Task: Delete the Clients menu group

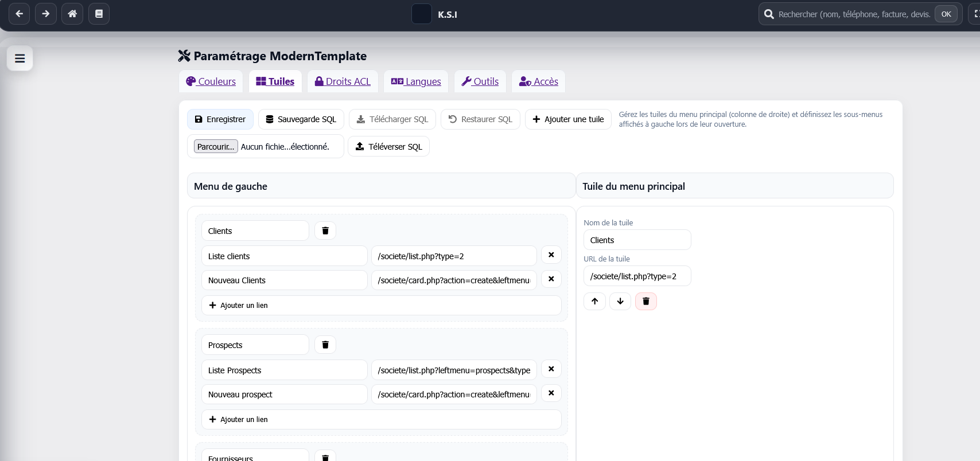Action: click(325, 230)
